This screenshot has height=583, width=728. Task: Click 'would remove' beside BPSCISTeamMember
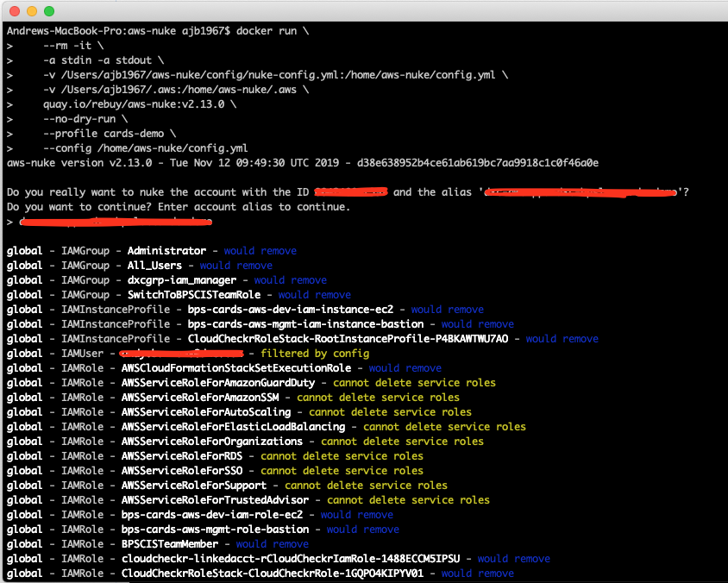(x=272, y=544)
